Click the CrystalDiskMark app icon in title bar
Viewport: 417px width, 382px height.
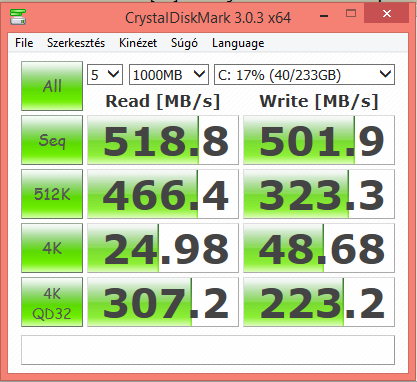coord(18,17)
